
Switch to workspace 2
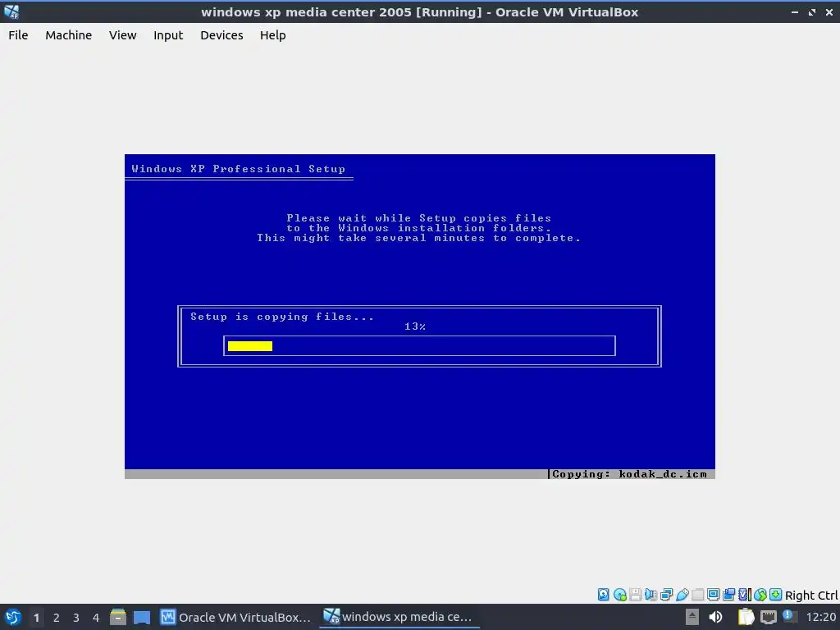tap(57, 618)
